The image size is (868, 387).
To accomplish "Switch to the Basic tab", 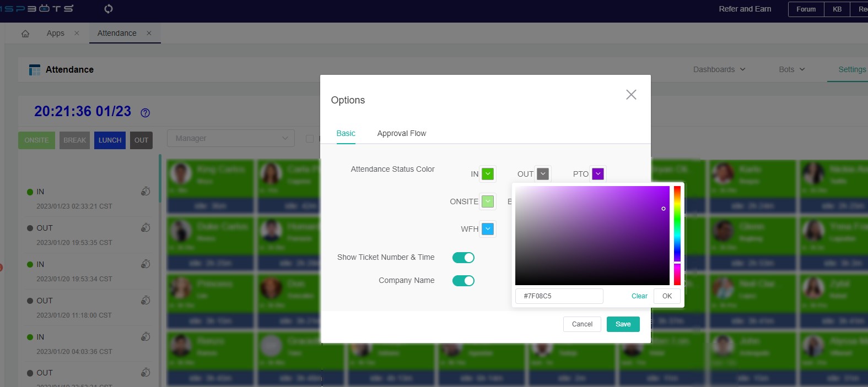I will coord(346,133).
